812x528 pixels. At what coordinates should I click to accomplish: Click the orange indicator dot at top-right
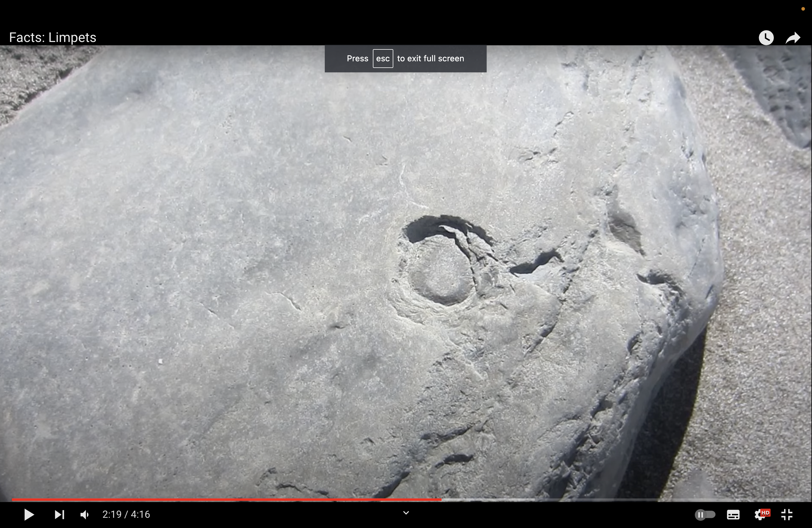[803, 9]
